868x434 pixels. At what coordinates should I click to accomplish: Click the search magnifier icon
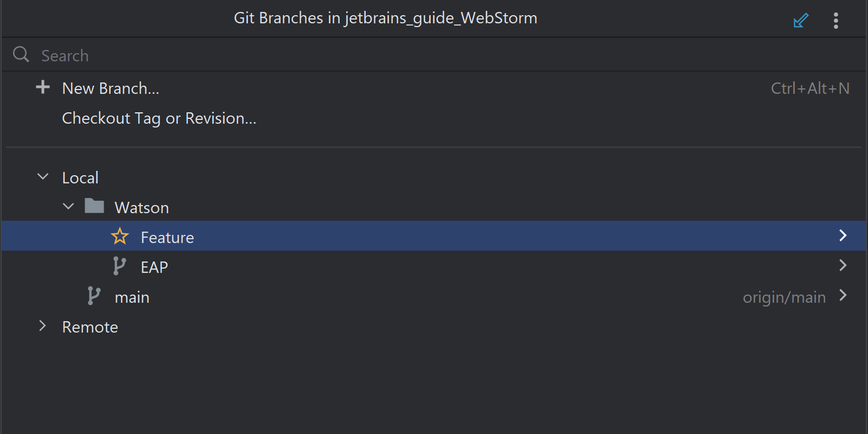pyautogui.click(x=21, y=54)
